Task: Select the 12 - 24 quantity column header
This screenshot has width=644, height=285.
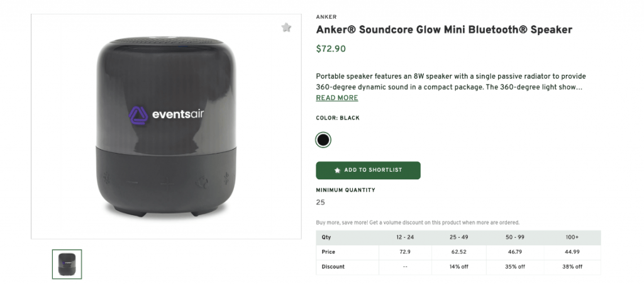Action: [x=405, y=238]
